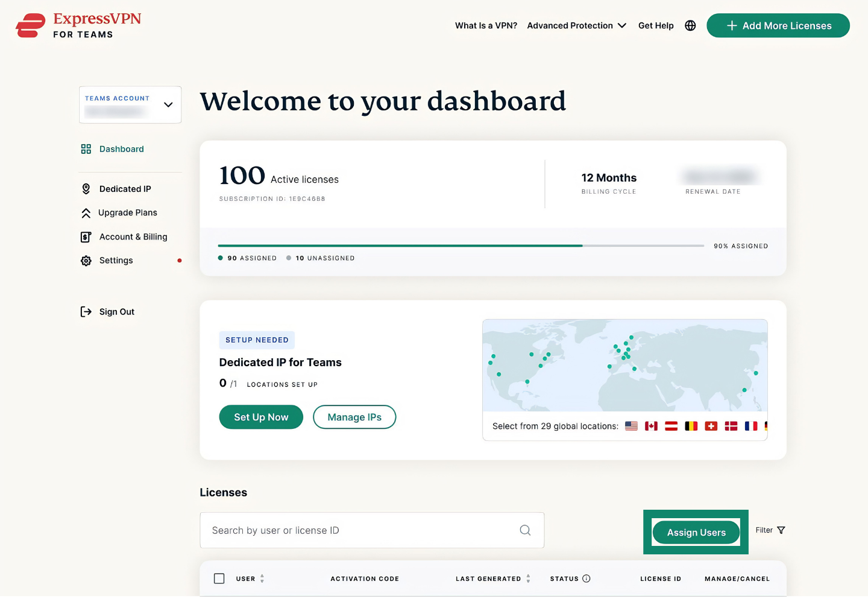Open Settings in the sidebar
Viewport: 868px width, 599px height.
click(116, 261)
